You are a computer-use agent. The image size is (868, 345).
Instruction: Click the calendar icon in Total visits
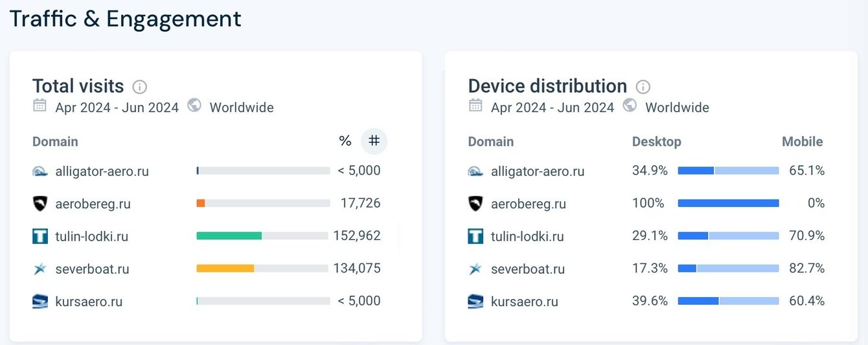(40, 106)
